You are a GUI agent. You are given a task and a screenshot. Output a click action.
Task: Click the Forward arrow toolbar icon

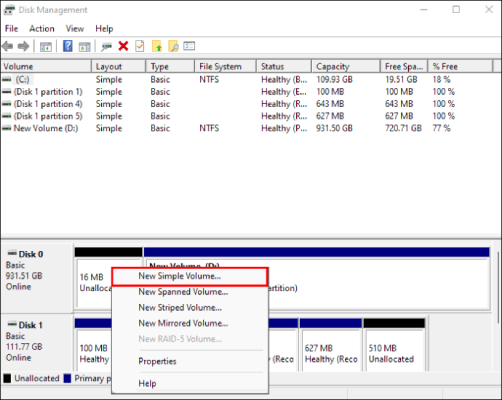(x=23, y=46)
